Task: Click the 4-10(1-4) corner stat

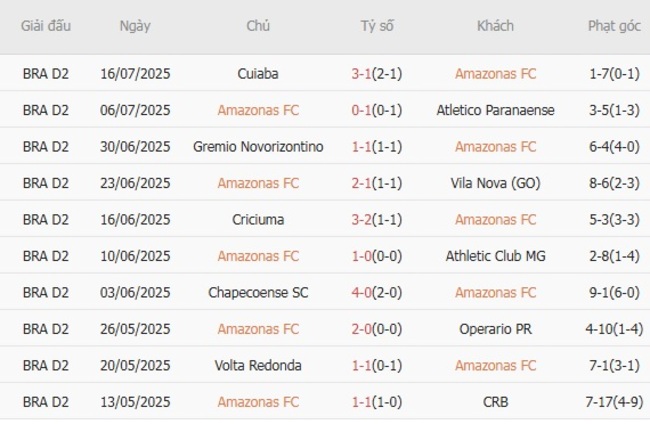Action: tap(614, 329)
